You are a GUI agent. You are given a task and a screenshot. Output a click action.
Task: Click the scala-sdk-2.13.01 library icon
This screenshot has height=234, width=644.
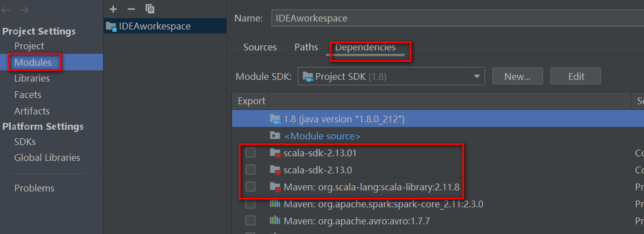276,153
